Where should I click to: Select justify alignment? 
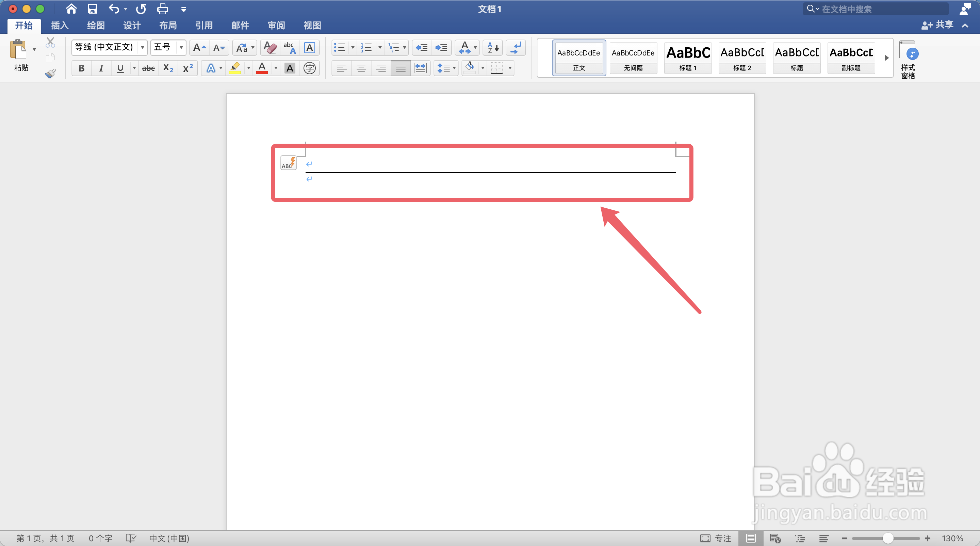click(x=401, y=68)
